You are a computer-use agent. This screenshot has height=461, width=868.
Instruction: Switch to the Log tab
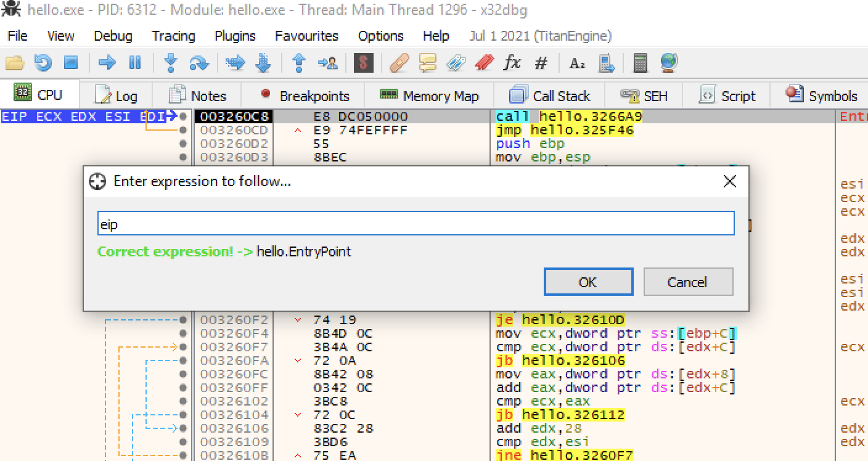[x=116, y=96]
